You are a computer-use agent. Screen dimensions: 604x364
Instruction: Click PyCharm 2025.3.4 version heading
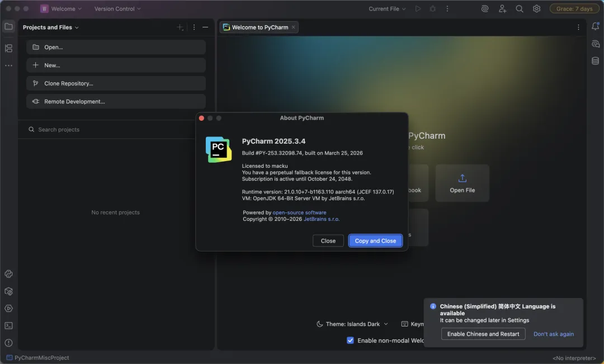[273, 141]
